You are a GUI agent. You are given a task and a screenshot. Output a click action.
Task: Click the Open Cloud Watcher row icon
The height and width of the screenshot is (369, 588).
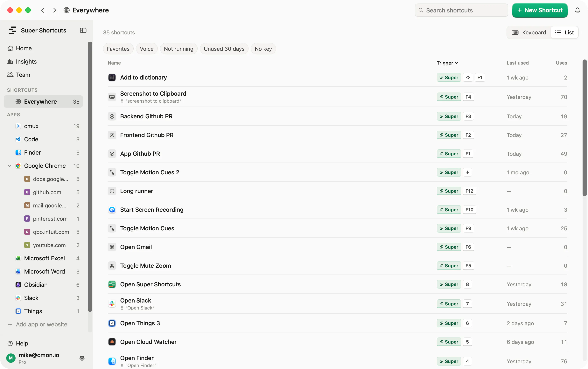[112, 342]
